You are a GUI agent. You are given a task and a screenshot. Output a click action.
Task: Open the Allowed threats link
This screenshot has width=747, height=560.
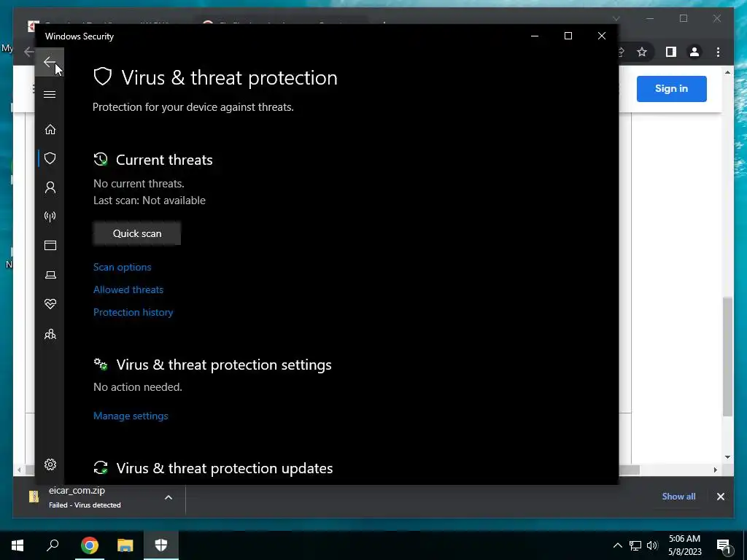pyautogui.click(x=128, y=289)
